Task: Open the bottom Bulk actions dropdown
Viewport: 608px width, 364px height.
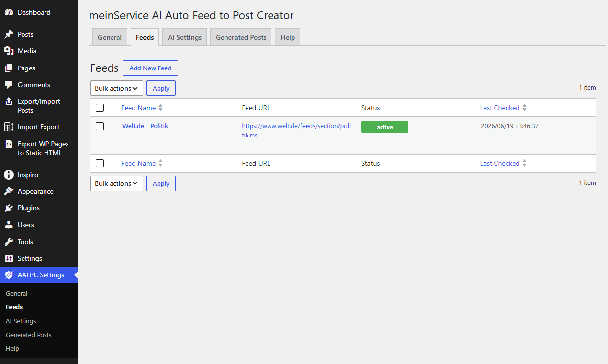Action: (x=117, y=183)
